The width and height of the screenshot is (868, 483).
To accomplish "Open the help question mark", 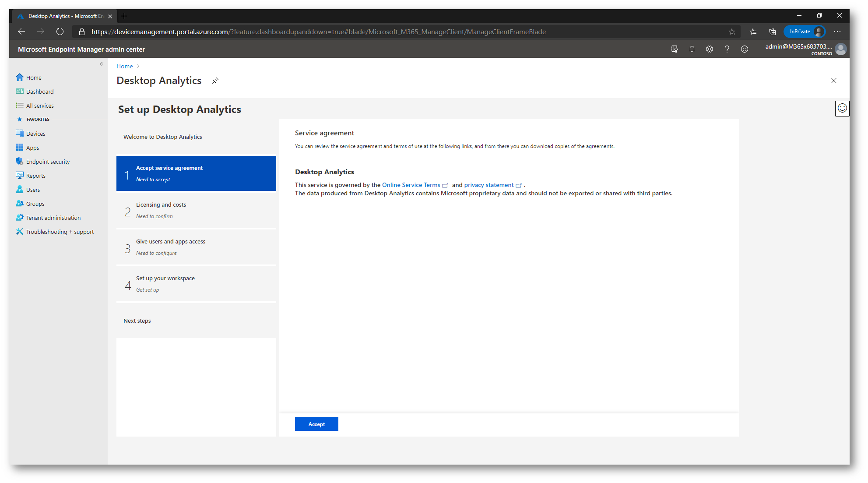I will (727, 49).
